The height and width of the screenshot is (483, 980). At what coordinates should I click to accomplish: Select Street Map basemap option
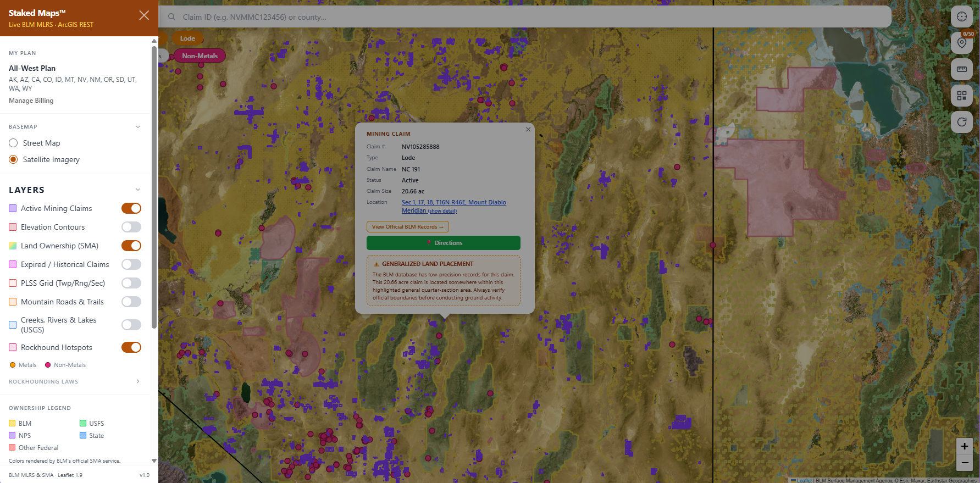click(x=14, y=143)
